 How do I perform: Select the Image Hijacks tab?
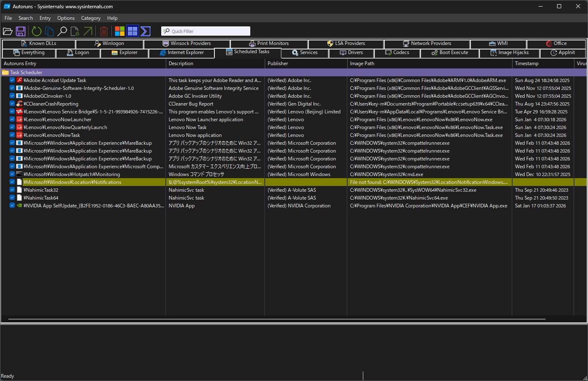[x=509, y=53]
